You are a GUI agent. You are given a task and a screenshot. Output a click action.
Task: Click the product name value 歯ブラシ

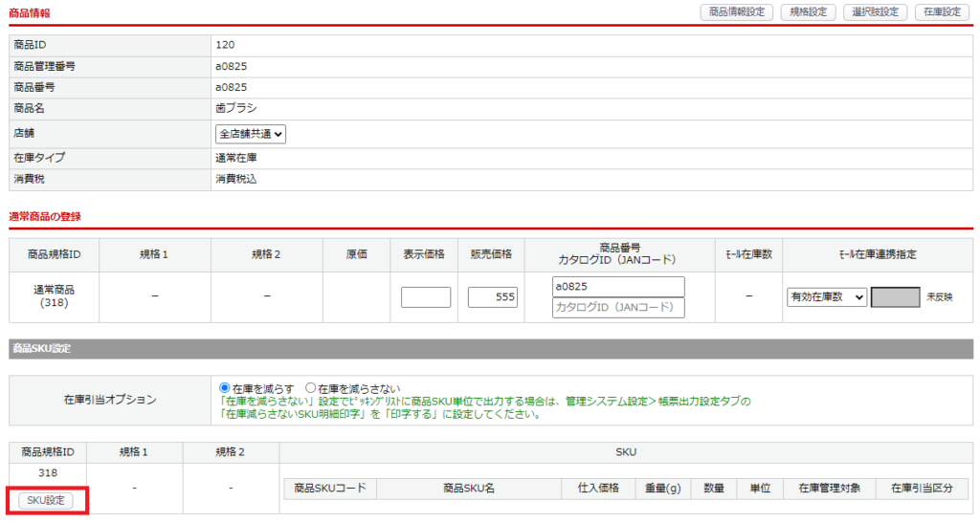[236, 109]
